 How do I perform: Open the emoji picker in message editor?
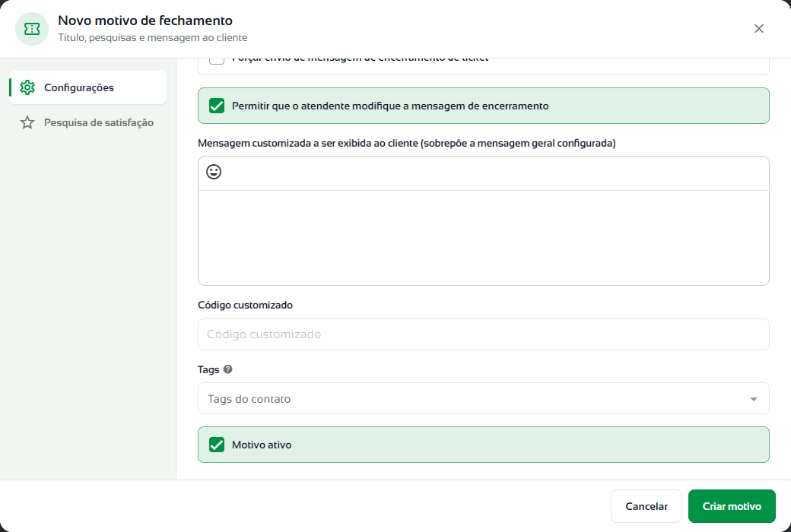[214, 172]
